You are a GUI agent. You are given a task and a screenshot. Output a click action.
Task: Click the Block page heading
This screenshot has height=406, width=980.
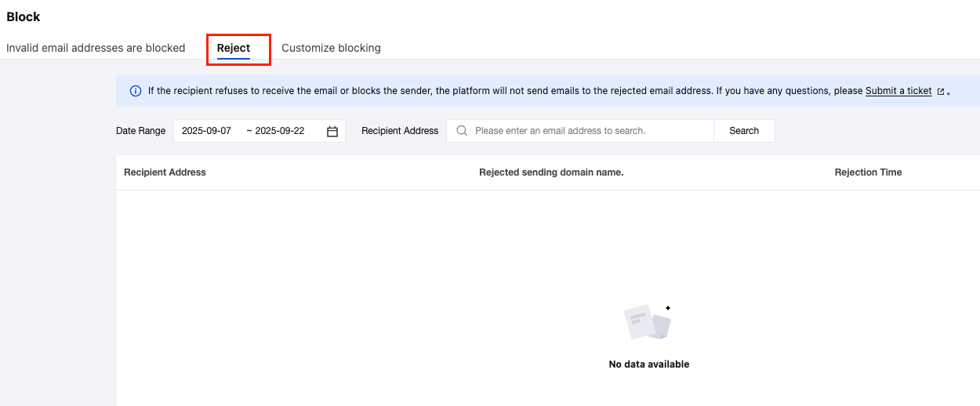(x=24, y=16)
